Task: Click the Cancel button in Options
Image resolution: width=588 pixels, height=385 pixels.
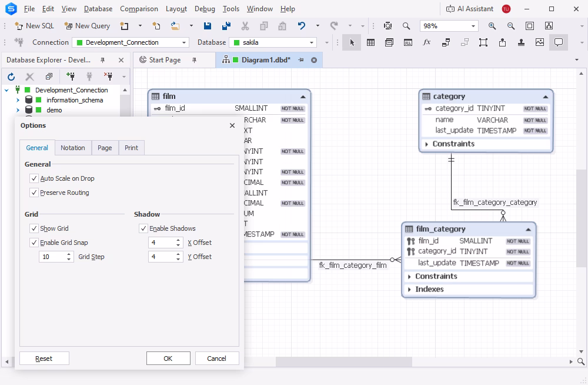Action: 217,359
